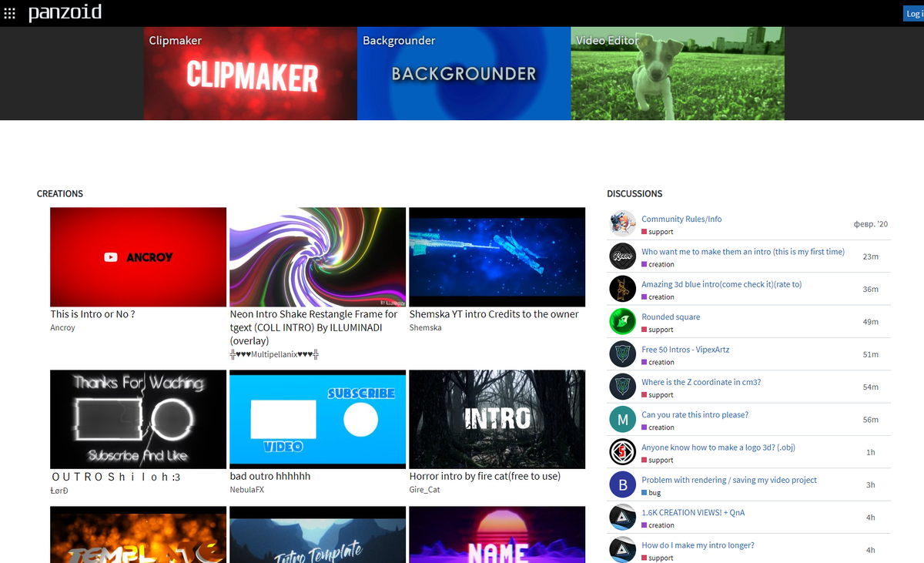
Task: Click the Log in button
Action: click(913, 13)
